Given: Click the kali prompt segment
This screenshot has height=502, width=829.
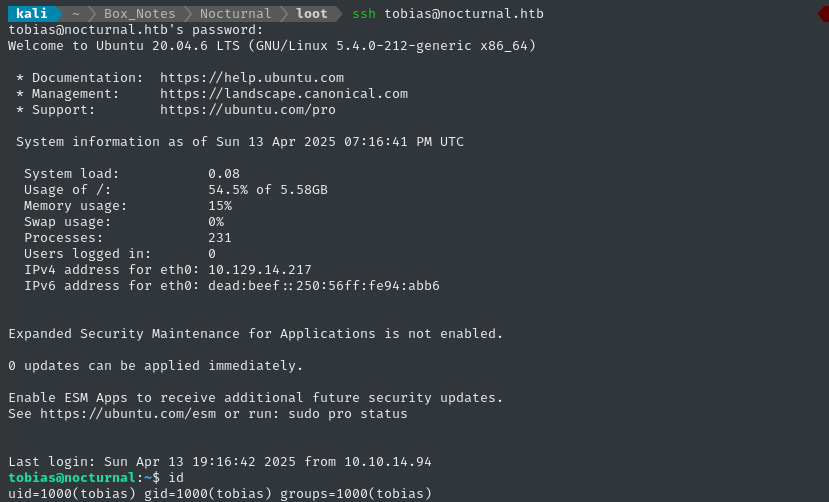Looking at the screenshot, I should click(x=33, y=14).
